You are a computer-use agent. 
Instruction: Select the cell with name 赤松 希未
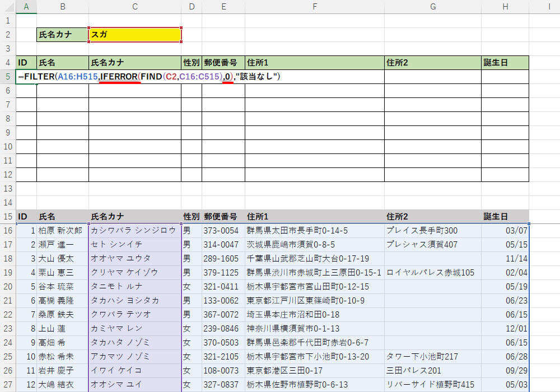[63, 357]
